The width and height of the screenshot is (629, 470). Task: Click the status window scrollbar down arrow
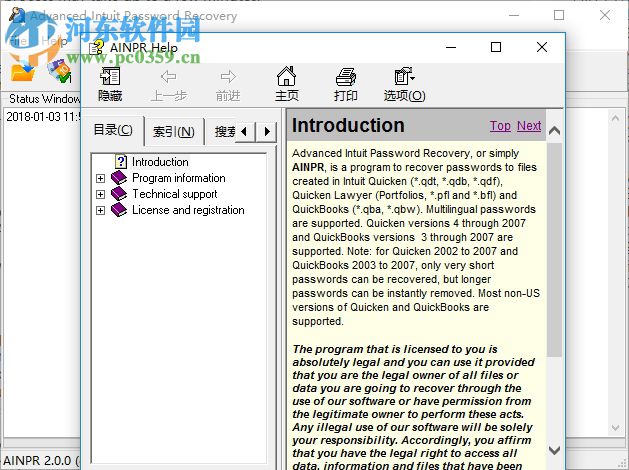point(615,428)
